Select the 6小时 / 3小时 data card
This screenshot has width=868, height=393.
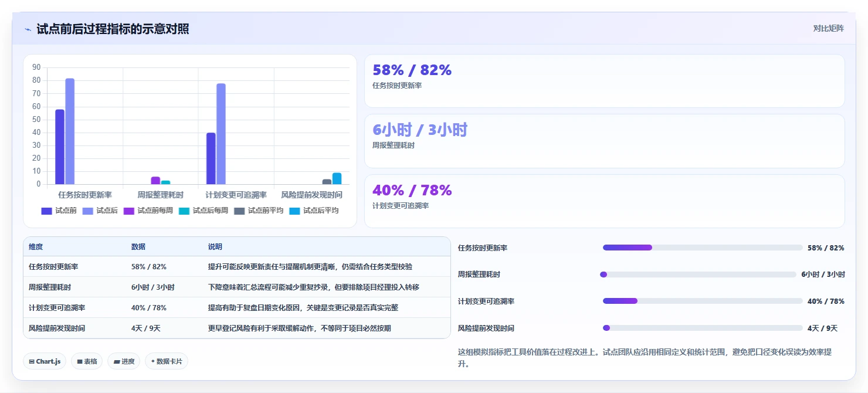605,141
